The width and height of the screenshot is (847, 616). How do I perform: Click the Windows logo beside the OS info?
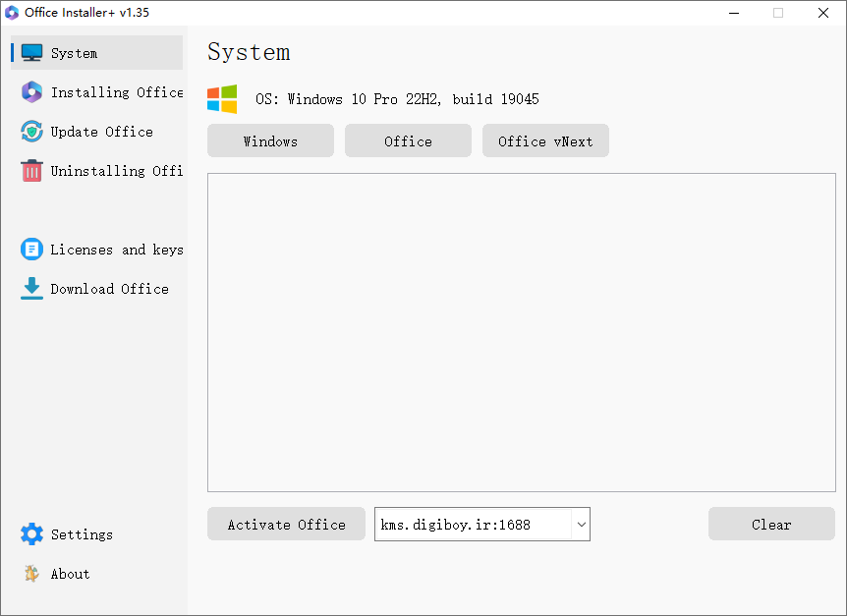click(x=222, y=98)
